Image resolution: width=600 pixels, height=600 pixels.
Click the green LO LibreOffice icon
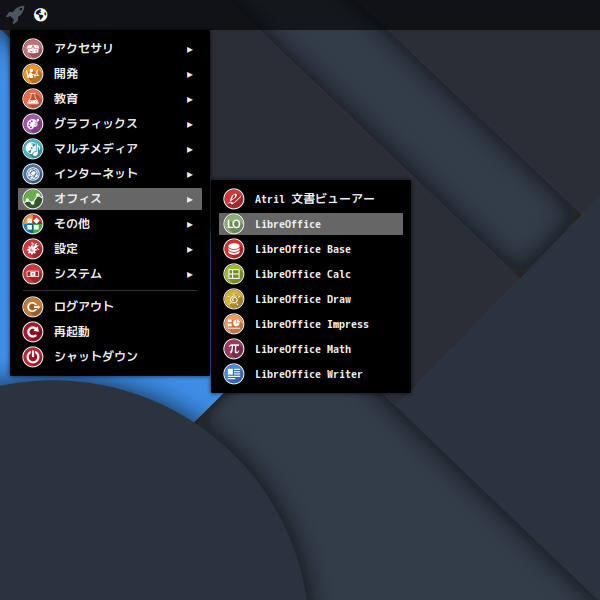click(x=233, y=224)
